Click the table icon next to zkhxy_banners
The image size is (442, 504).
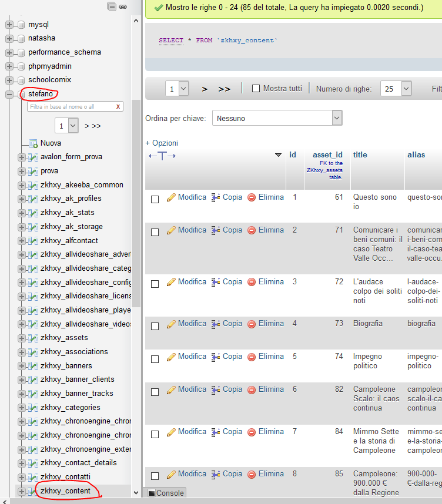(33, 366)
